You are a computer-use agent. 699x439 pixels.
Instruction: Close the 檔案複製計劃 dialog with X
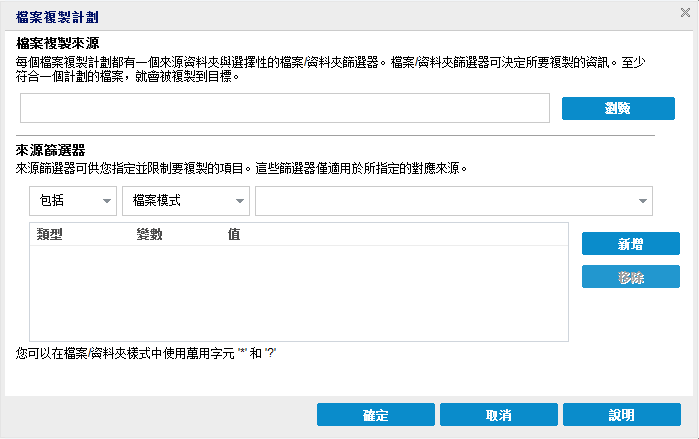(684, 14)
